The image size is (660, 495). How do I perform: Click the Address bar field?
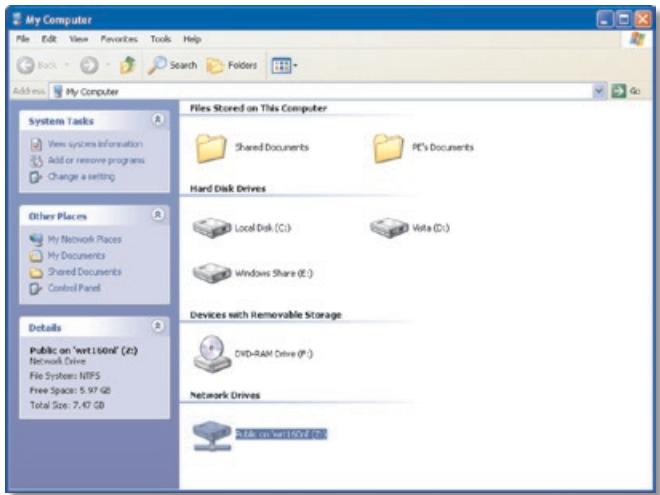point(322,91)
